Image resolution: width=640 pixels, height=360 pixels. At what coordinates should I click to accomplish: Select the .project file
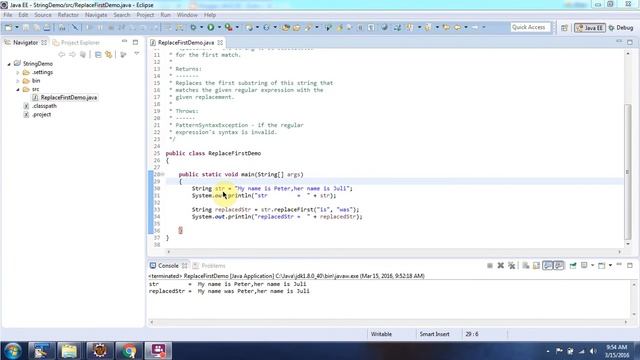coord(37,115)
